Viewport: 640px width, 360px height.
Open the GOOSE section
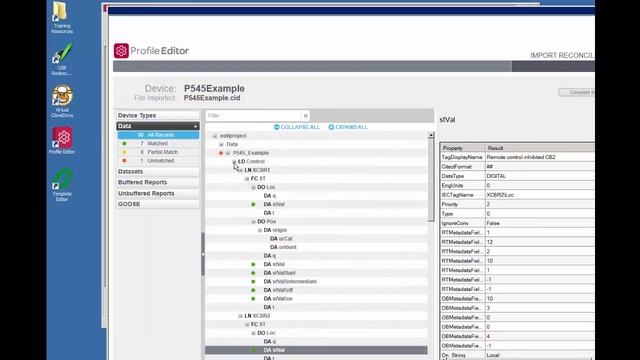point(158,204)
